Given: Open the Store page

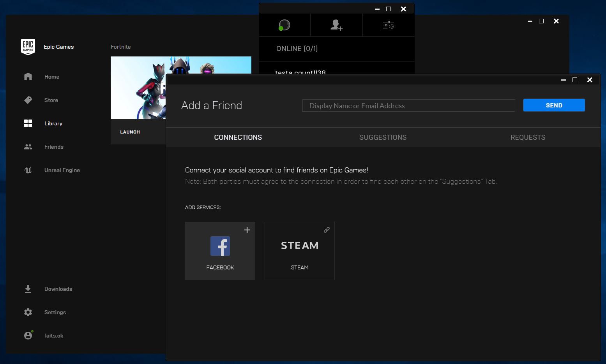Looking at the screenshot, I should click(x=51, y=100).
